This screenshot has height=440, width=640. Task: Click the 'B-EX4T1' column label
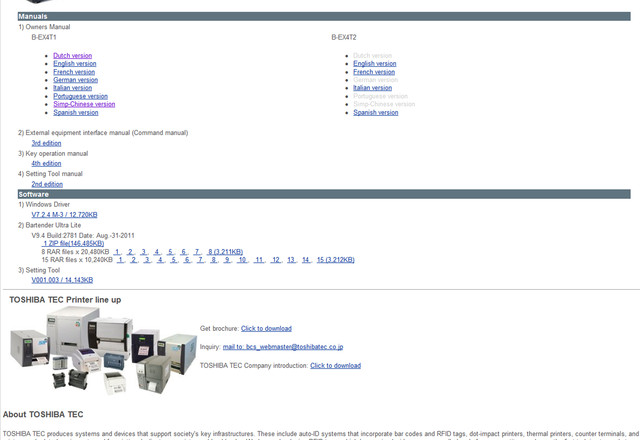click(44, 38)
